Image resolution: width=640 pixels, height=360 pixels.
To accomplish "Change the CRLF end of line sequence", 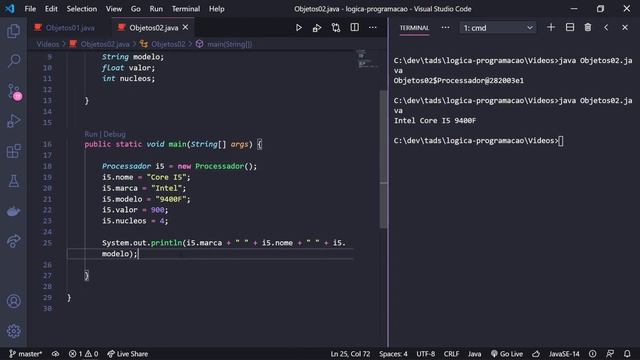I will tap(451, 354).
